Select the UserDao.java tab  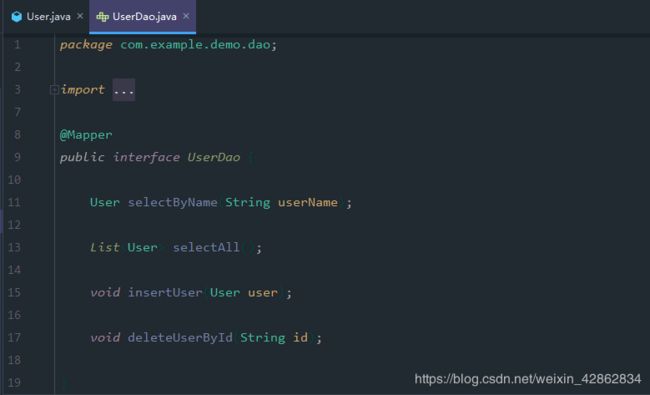142,17
